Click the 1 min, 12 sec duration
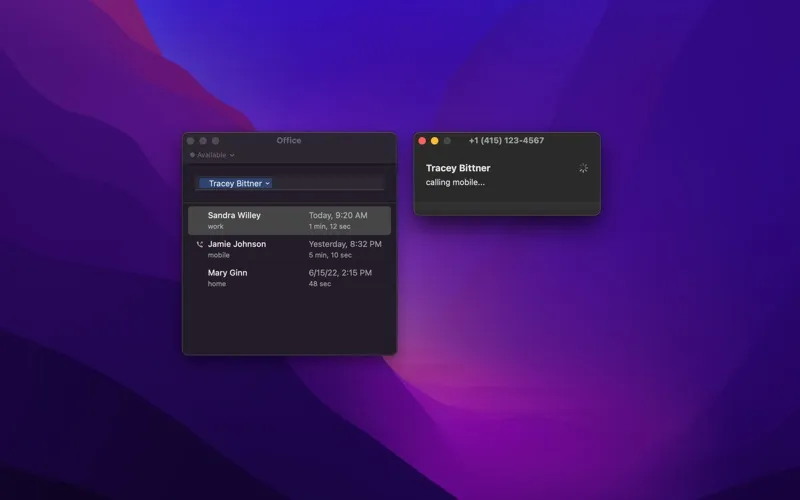The height and width of the screenshot is (500, 800). 329,227
